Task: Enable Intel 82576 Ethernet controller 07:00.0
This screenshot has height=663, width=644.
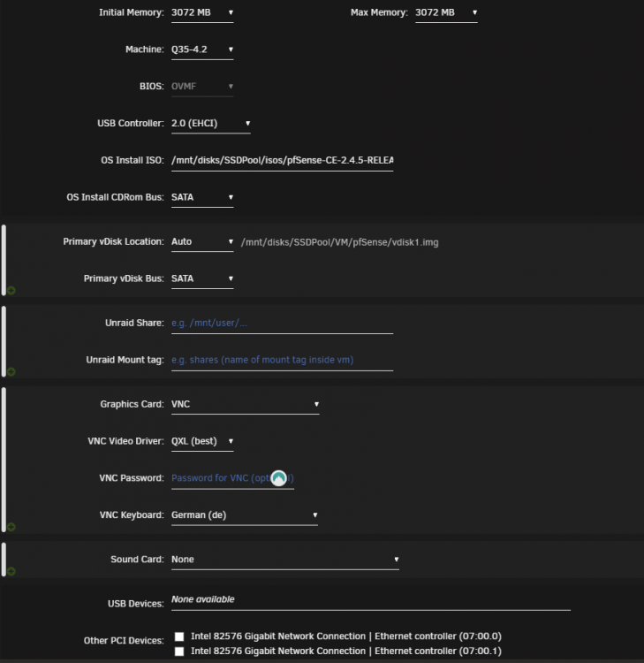Action: point(179,636)
